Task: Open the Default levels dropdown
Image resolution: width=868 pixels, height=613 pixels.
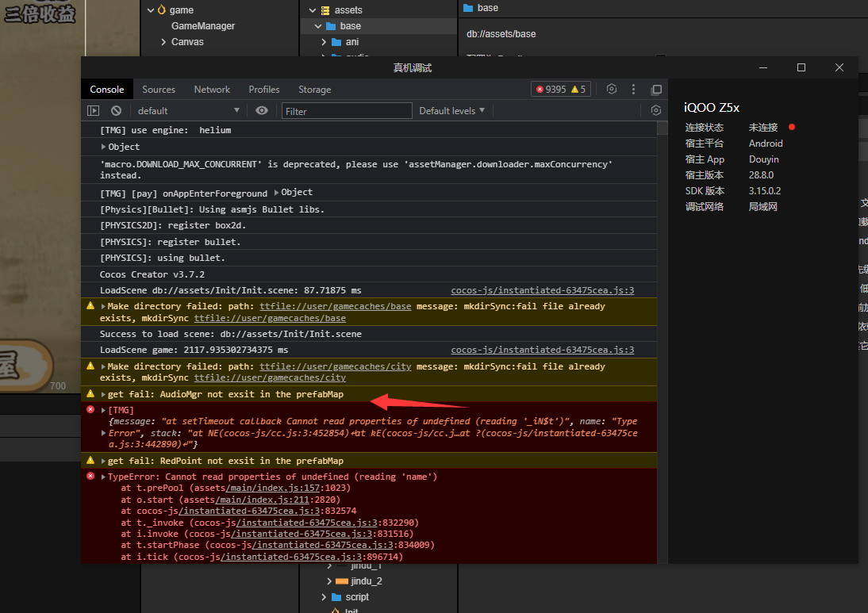Action: [451, 111]
